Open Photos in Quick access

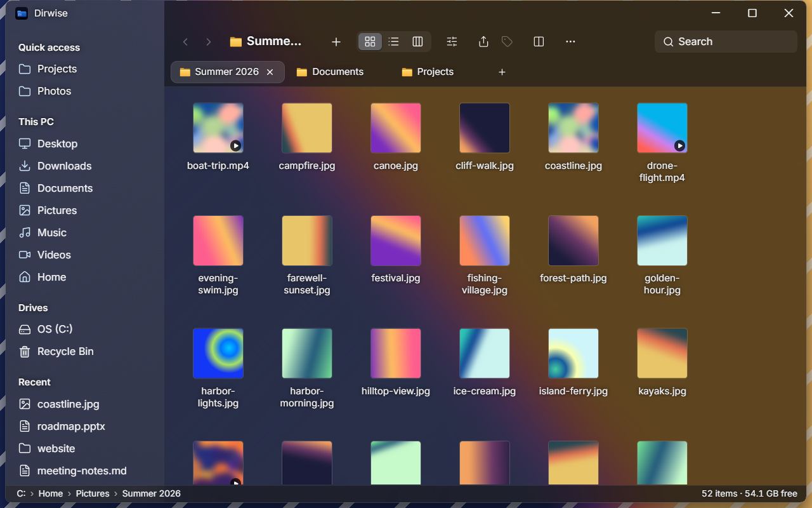(85, 91)
